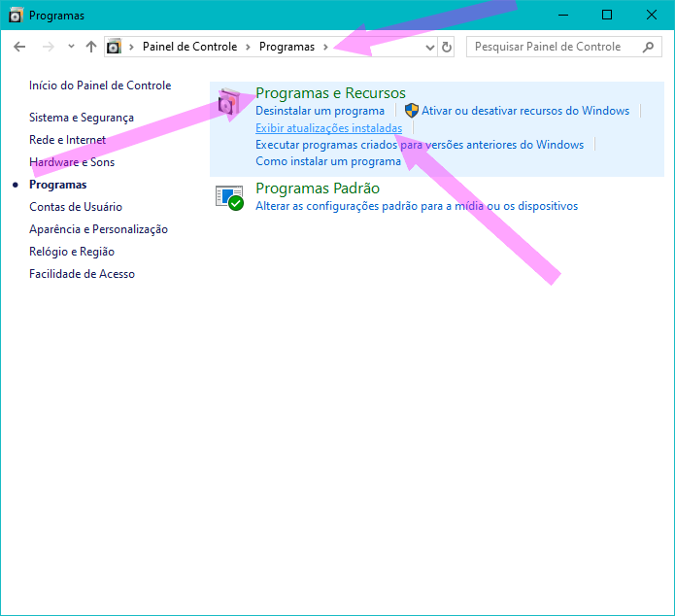The image size is (675, 616).
Task: Click the Control Panel icon in address bar
Action: (114, 46)
